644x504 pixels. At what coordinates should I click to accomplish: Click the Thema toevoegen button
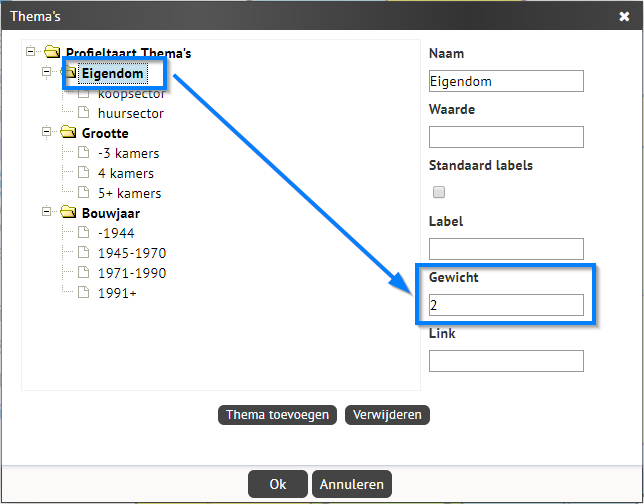click(x=277, y=415)
